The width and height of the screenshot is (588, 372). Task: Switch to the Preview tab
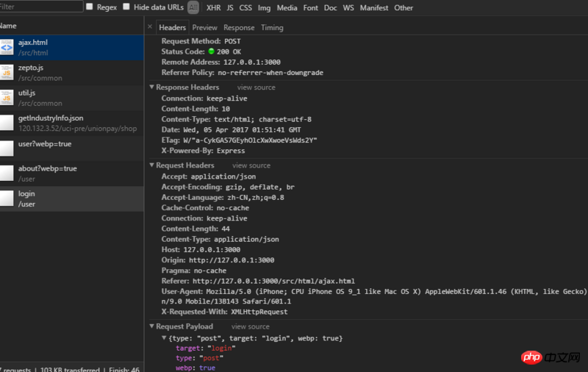(x=204, y=28)
